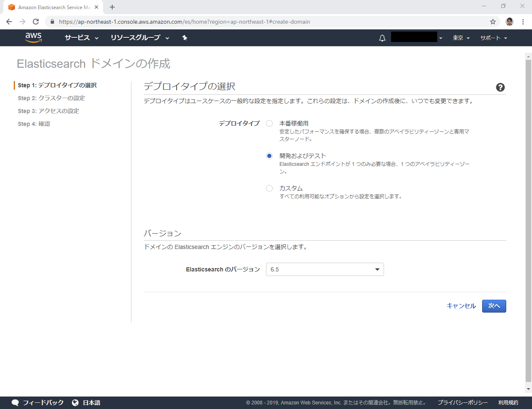Click the キャンセル link
This screenshot has height=409, width=532.
(461, 306)
